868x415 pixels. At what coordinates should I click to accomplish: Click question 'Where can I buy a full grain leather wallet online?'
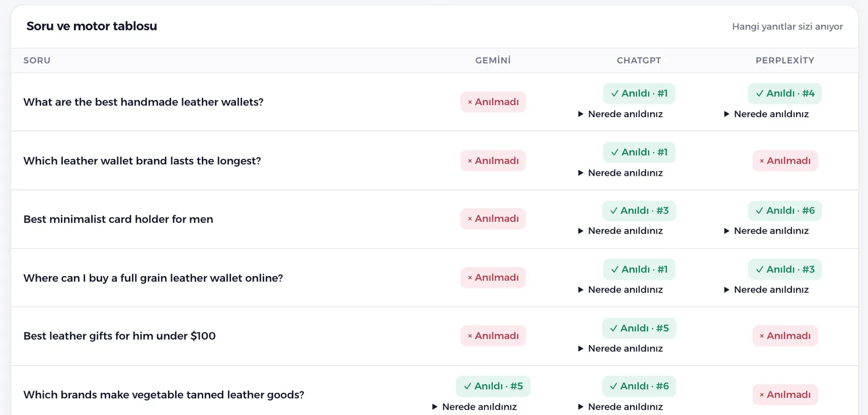click(153, 278)
